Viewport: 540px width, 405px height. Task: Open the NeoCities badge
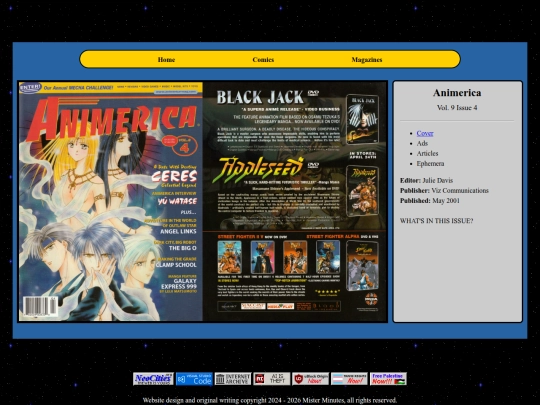(153, 379)
